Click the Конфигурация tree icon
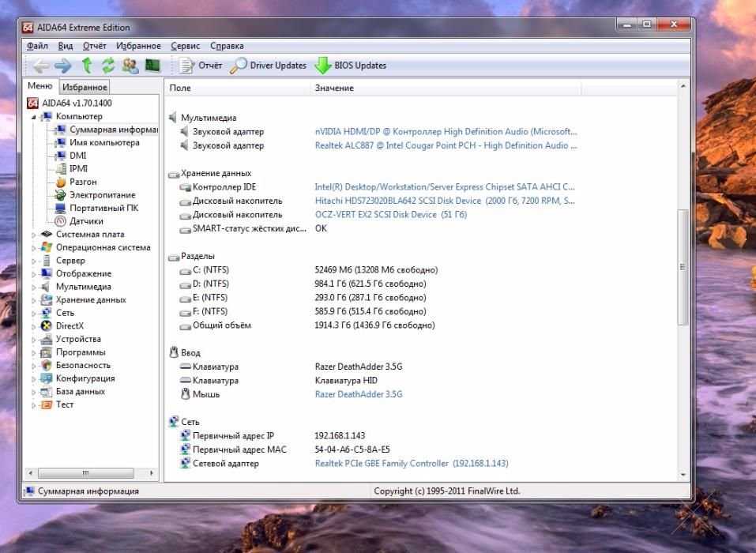This screenshot has width=756, height=553. [47, 378]
